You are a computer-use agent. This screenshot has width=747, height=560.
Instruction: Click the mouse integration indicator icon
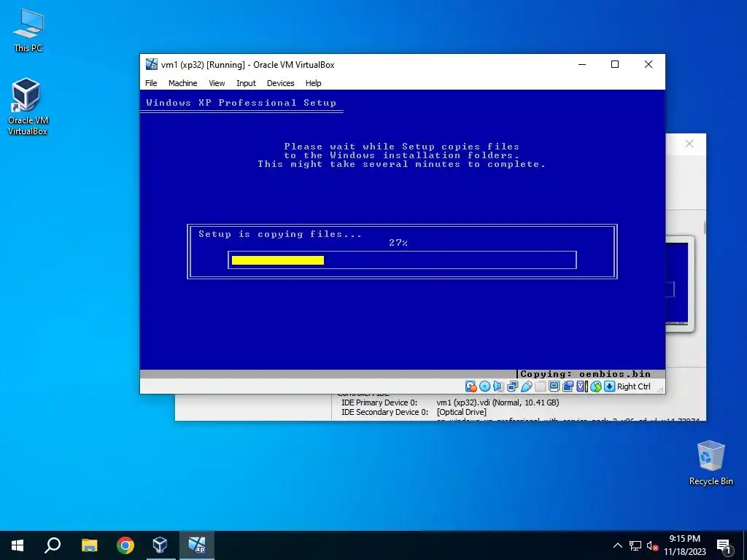click(x=595, y=386)
